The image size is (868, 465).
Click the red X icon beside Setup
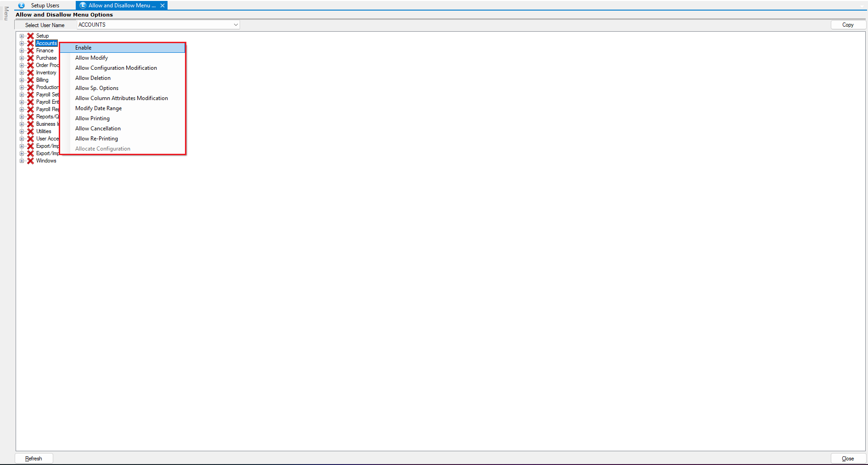[x=30, y=36]
